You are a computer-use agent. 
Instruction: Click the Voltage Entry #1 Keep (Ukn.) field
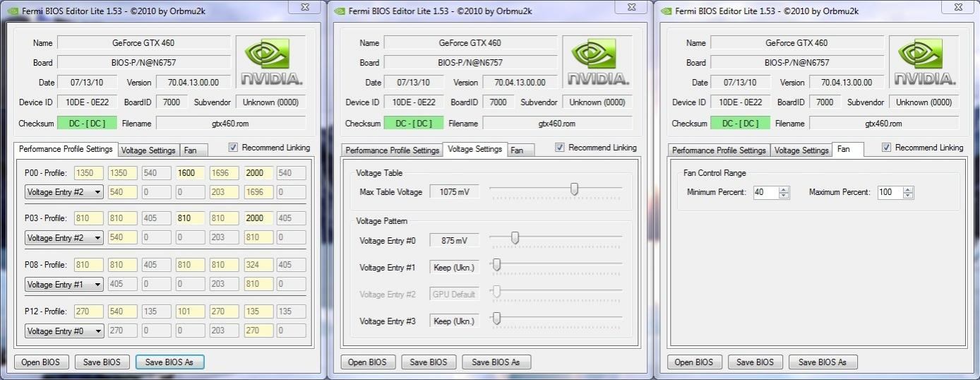click(x=454, y=268)
